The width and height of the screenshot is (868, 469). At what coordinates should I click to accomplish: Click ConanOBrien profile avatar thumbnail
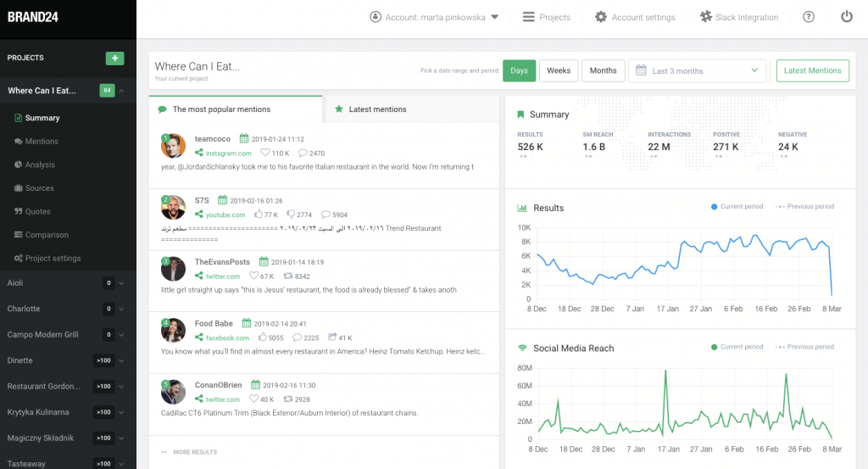click(173, 392)
